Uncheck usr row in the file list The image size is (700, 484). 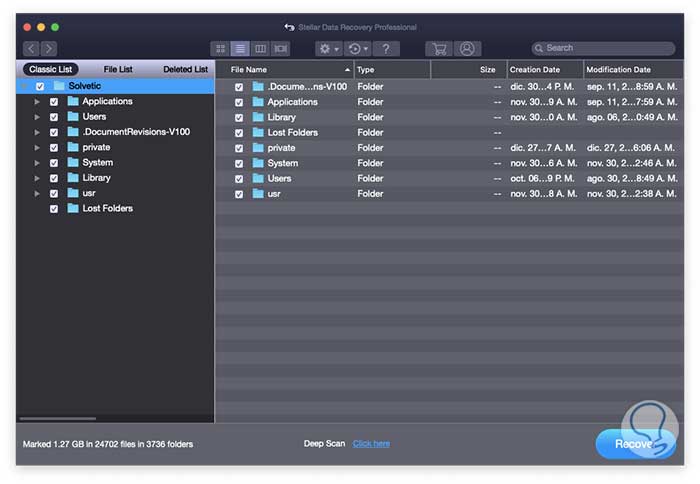pos(239,194)
